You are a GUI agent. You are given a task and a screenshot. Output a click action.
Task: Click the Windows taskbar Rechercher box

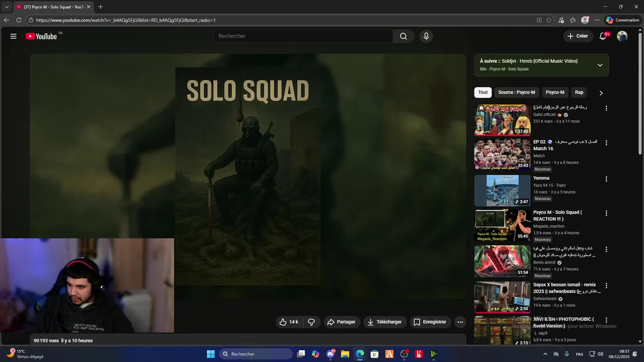[x=256, y=354]
